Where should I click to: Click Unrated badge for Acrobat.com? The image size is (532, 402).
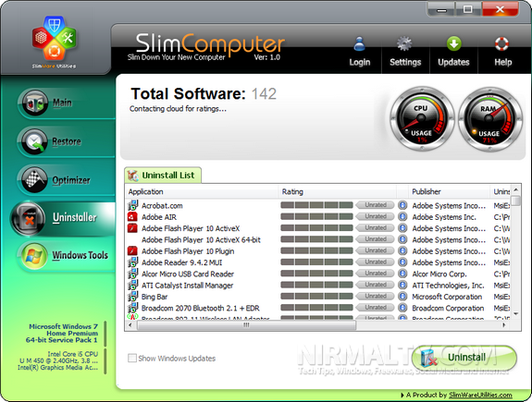coord(376,205)
